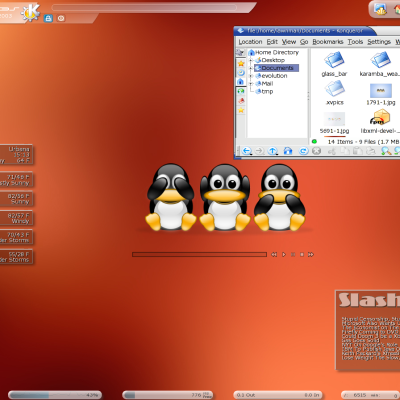This screenshot has width=400, height=400.
Task: Click the 776 free memory bar
Action: click(x=168, y=395)
